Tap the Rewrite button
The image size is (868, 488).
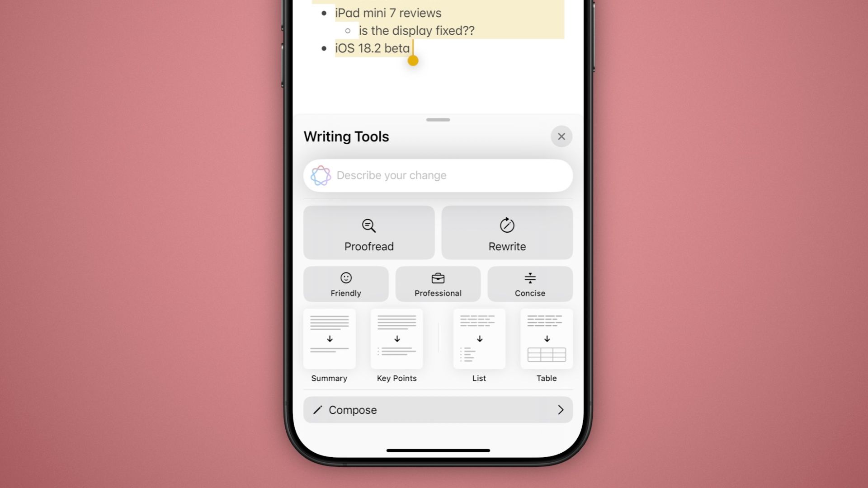(507, 232)
